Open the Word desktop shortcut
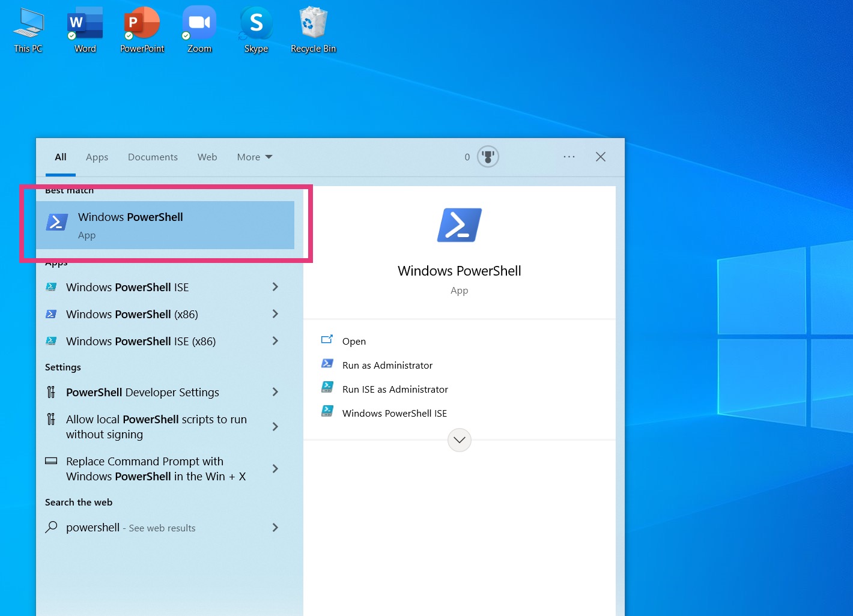853x616 pixels. 85,31
